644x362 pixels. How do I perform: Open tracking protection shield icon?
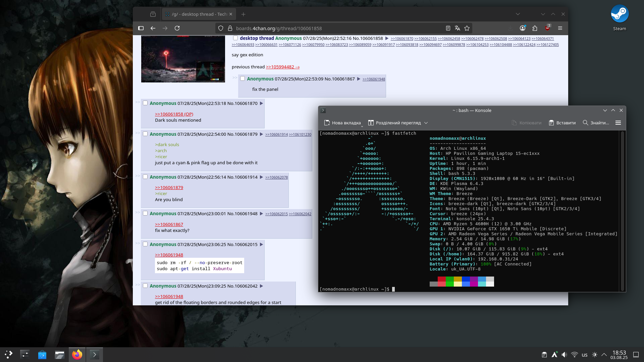pos(221,28)
